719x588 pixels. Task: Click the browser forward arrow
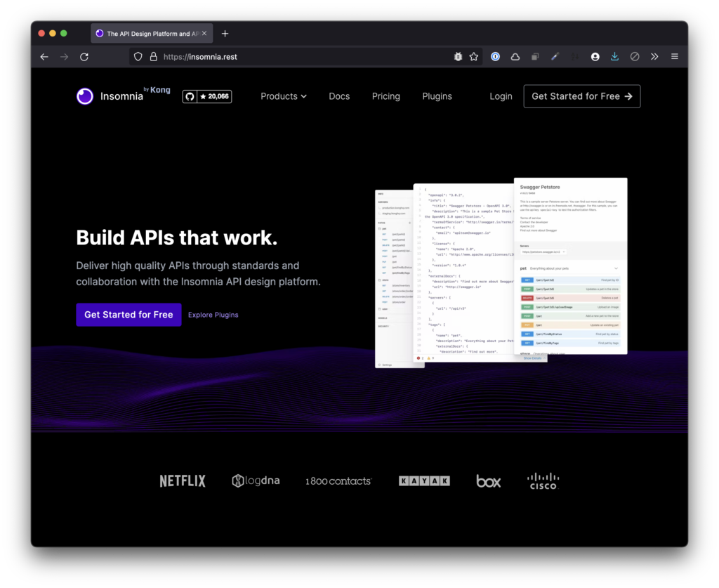64,57
